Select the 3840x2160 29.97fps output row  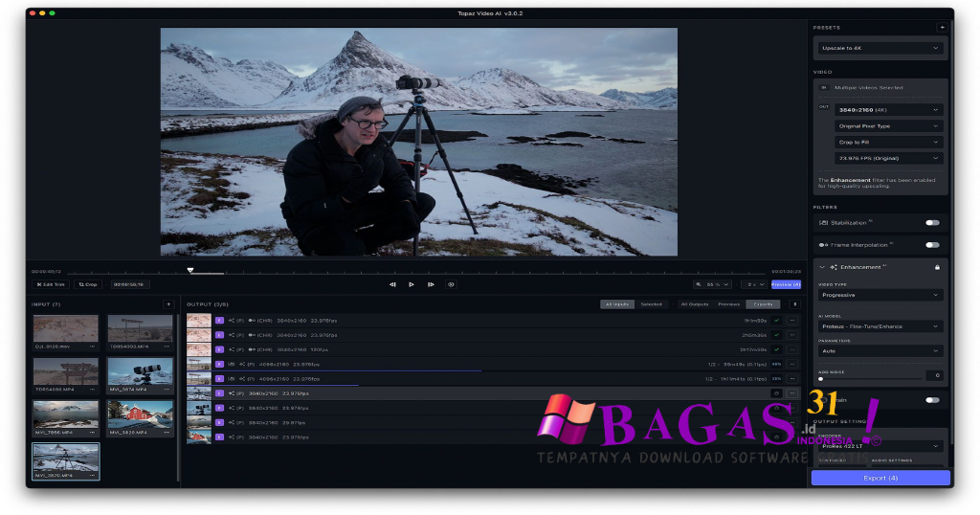[494, 422]
